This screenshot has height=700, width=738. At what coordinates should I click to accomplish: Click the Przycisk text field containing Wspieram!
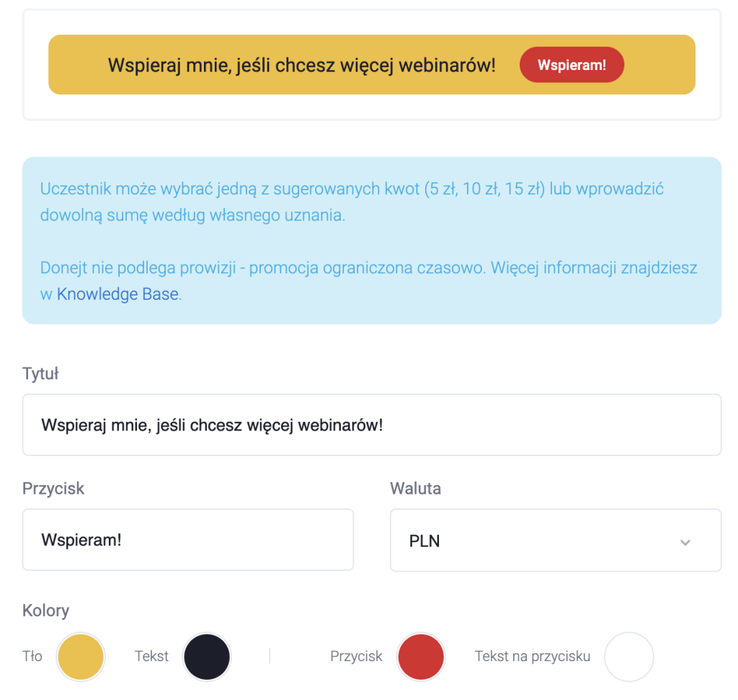click(x=188, y=539)
